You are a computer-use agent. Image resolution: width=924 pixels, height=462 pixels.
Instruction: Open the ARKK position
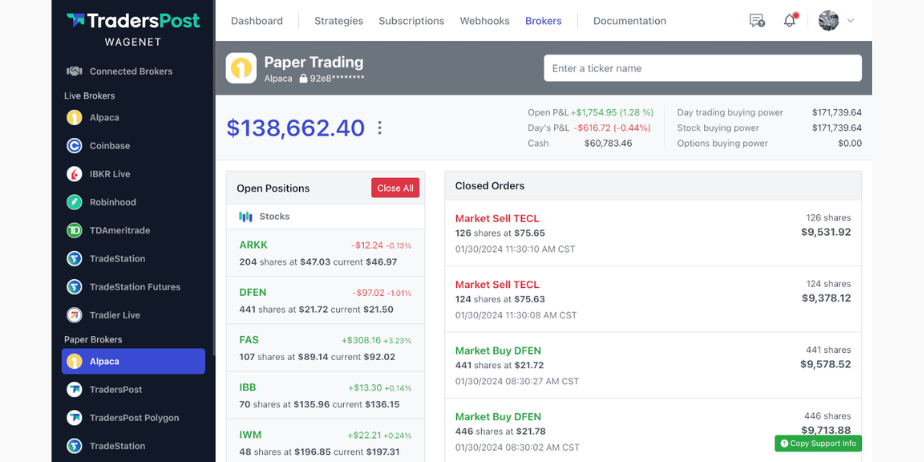pos(325,253)
